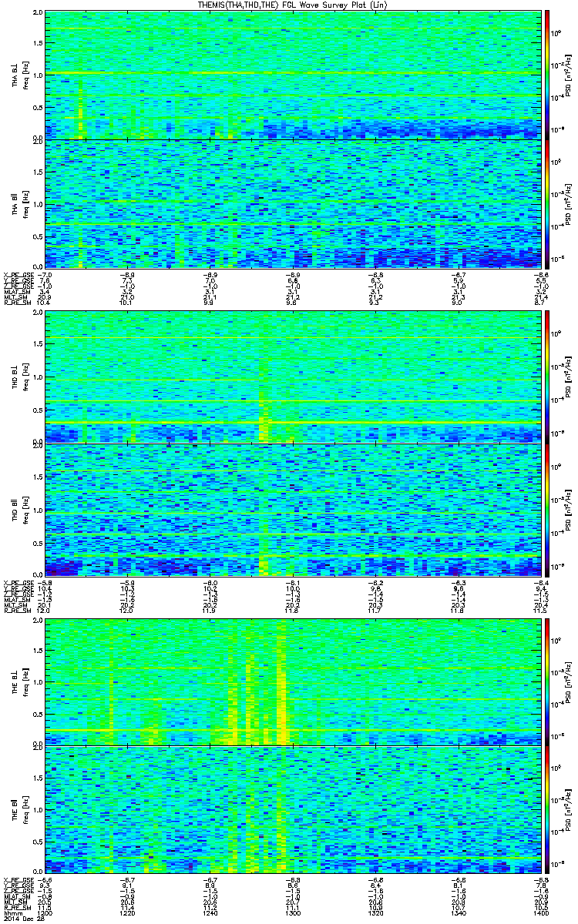Click the THD B∥ panel color bar

[x=547, y=510]
